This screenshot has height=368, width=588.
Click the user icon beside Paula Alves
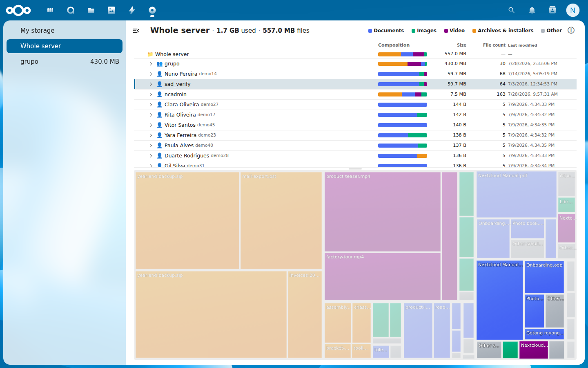click(x=160, y=146)
